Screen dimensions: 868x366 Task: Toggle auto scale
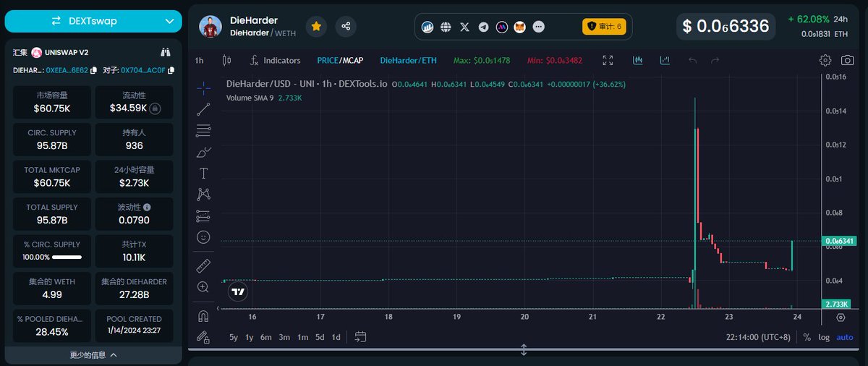point(845,337)
